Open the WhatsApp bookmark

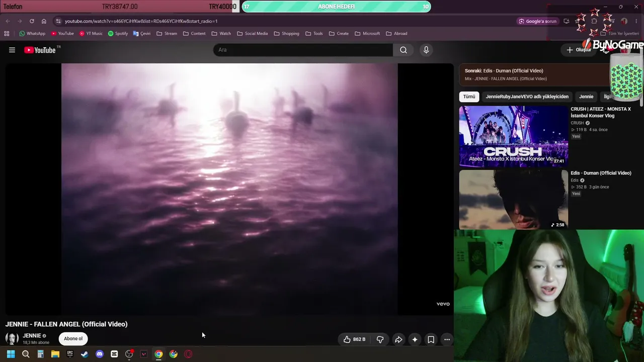32,34
